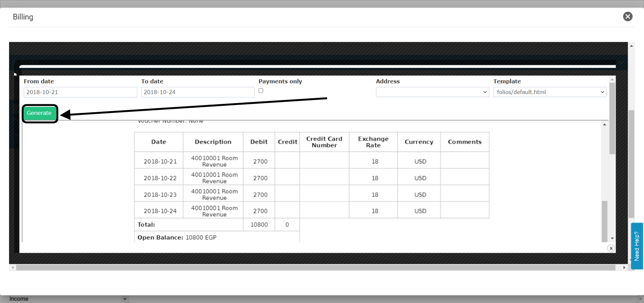Click the Currency column header
The height and width of the screenshot is (303, 644).
(x=419, y=142)
